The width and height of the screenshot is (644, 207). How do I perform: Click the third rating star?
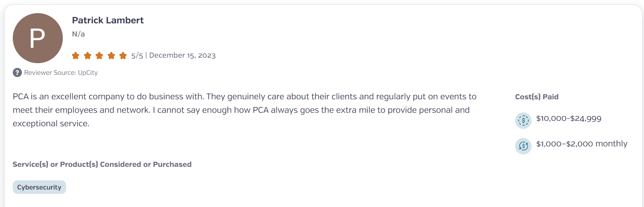[99, 55]
